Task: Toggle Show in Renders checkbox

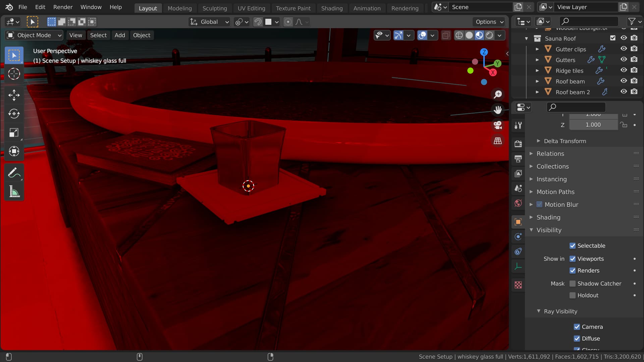Action: point(573,270)
